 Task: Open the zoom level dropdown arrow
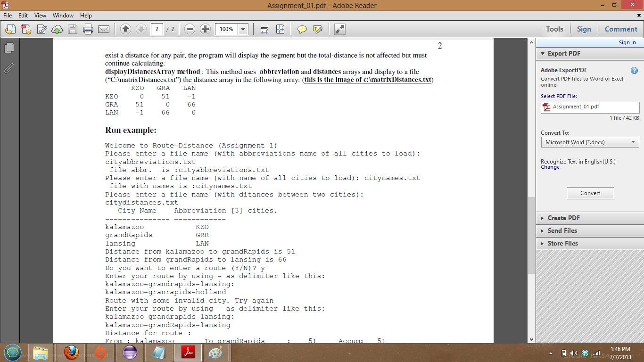click(243, 29)
